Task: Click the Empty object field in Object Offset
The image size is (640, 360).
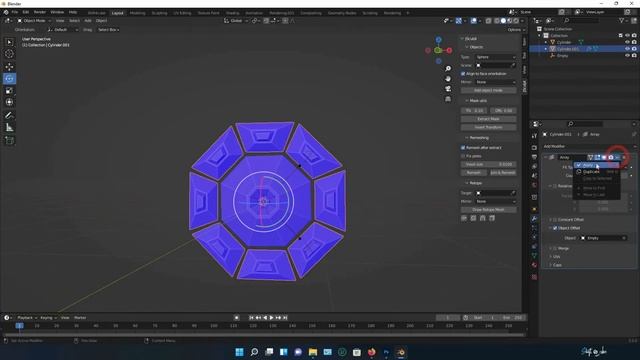Action: point(604,238)
